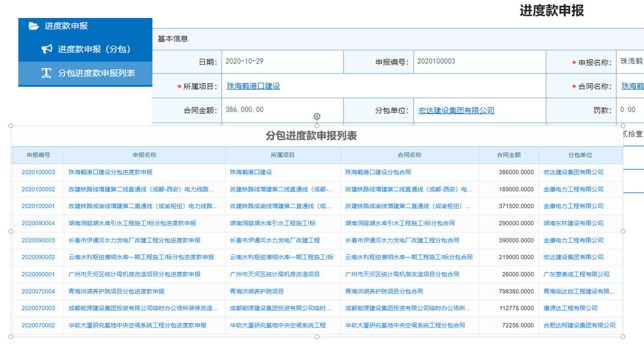
Task: Click the 分包单位 column header
Action: pyautogui.click(x=580, y=155)
